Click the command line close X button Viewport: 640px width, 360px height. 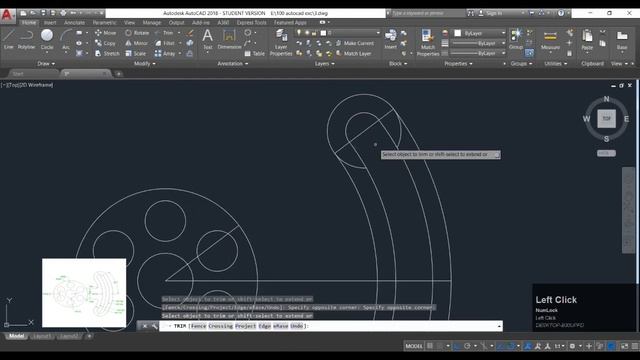pos(144,326)
